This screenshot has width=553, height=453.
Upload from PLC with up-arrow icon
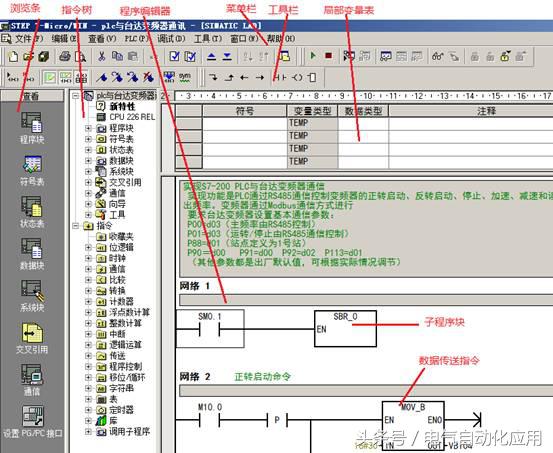pos(212,56)
